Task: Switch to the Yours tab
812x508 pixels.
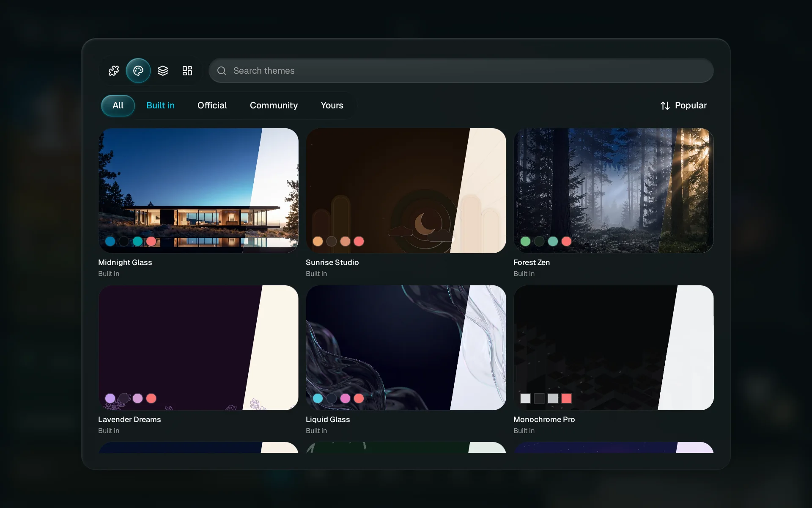Action: pos(332,105)
